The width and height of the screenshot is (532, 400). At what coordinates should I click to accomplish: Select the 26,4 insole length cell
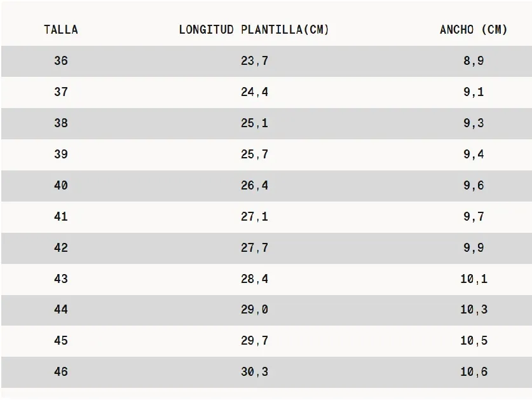point(254,186)
